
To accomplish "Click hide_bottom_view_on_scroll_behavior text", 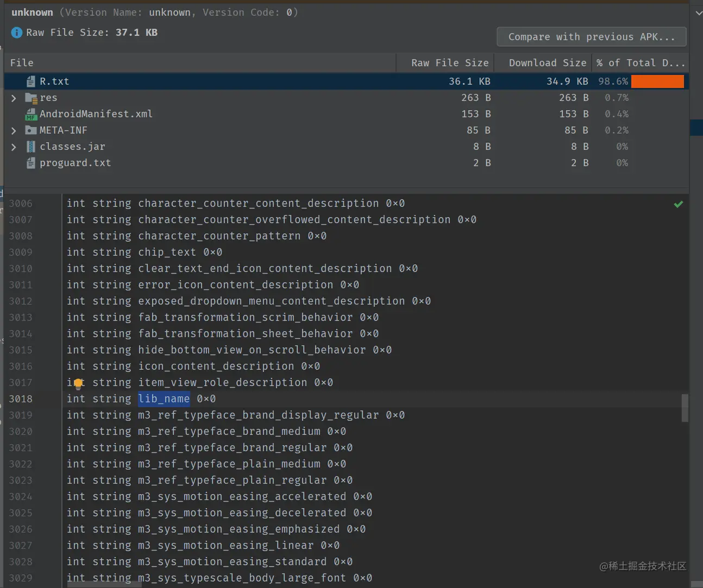I will pos(252,350).
